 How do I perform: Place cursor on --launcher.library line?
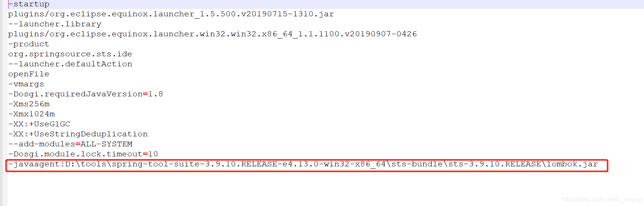tap(55, 24)
